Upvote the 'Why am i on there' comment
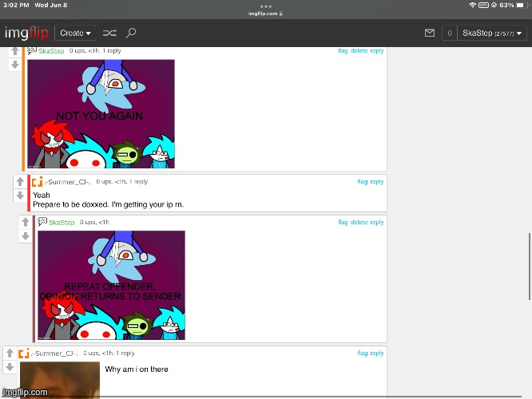This screenshot has height=399, width=532. (10, 354)
